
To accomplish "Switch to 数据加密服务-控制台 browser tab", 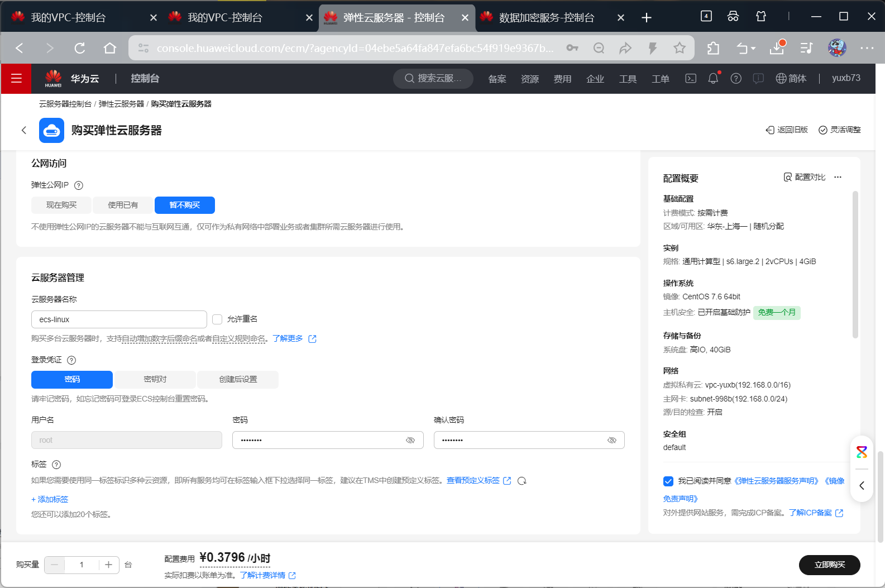I will click(546, 17).
